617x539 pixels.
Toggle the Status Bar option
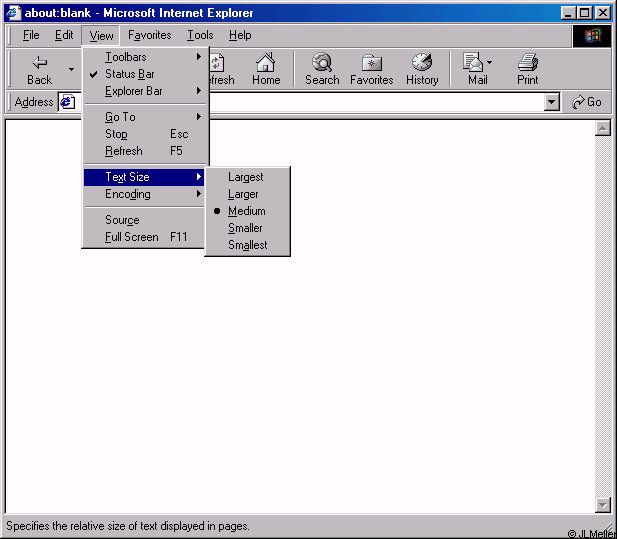130,74
